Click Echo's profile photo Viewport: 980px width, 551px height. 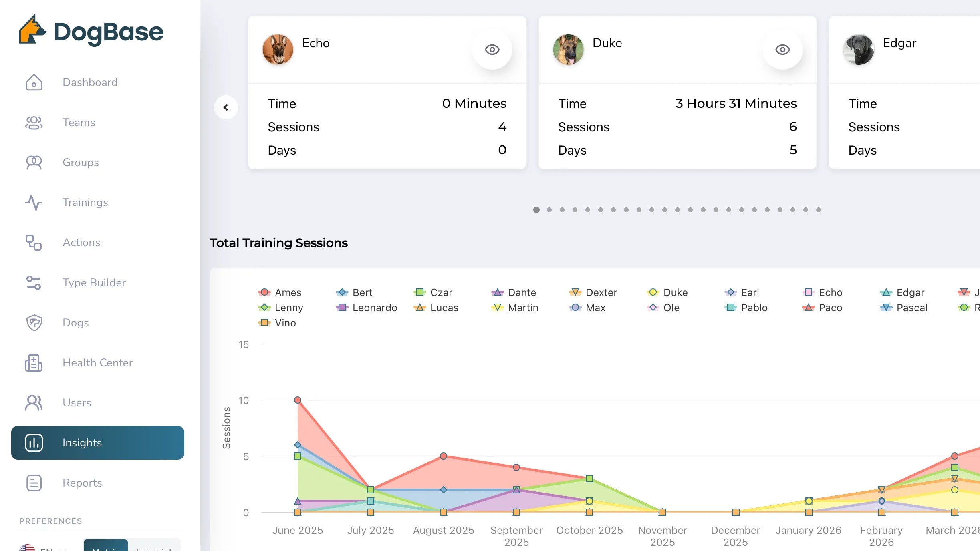(278, 50)
